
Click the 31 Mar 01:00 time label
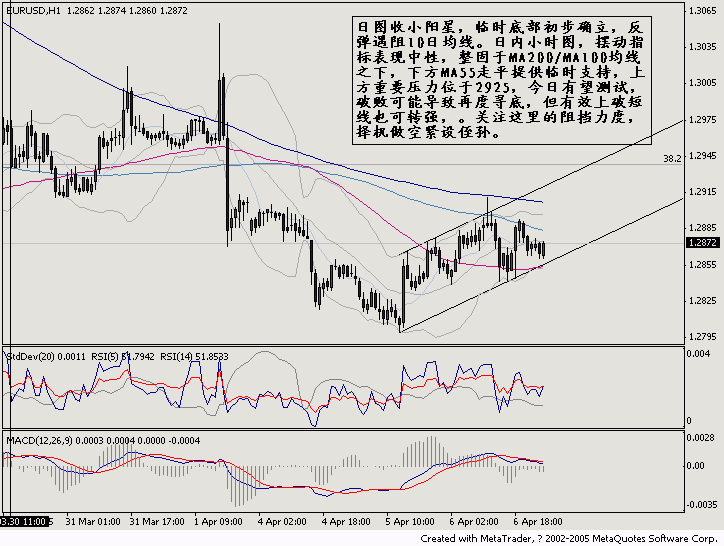pos(93,522)
